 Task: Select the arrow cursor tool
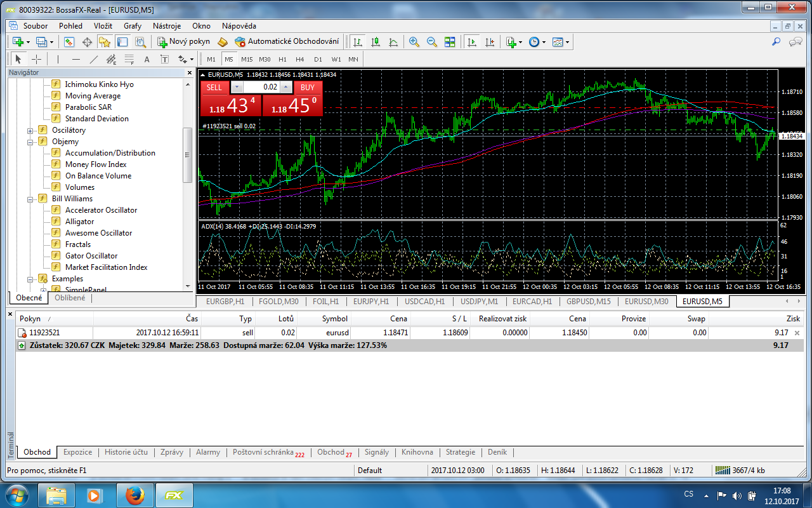[x=18, y=59]
